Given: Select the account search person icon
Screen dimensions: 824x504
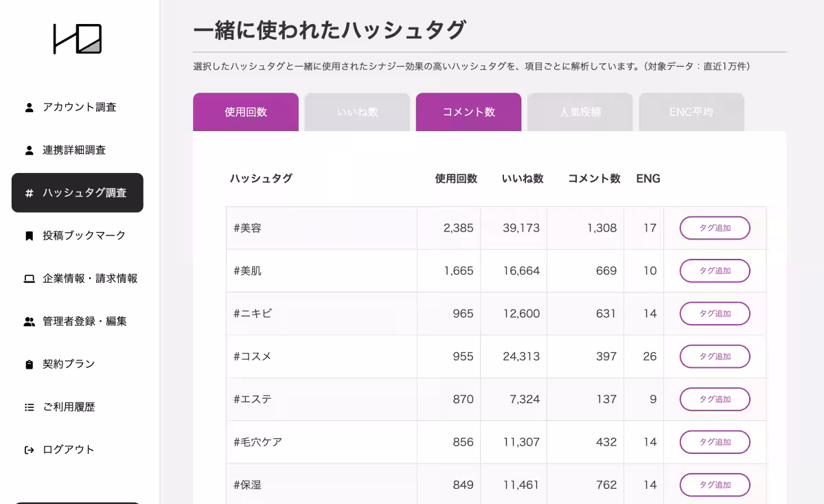Looking at the screenshot, I should click(x=28, y=106).
